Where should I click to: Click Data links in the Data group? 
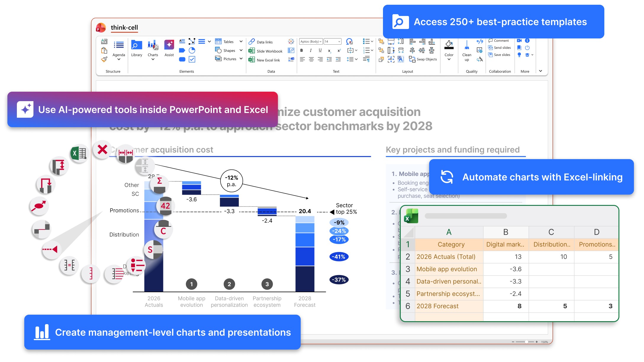pos(261,42)
